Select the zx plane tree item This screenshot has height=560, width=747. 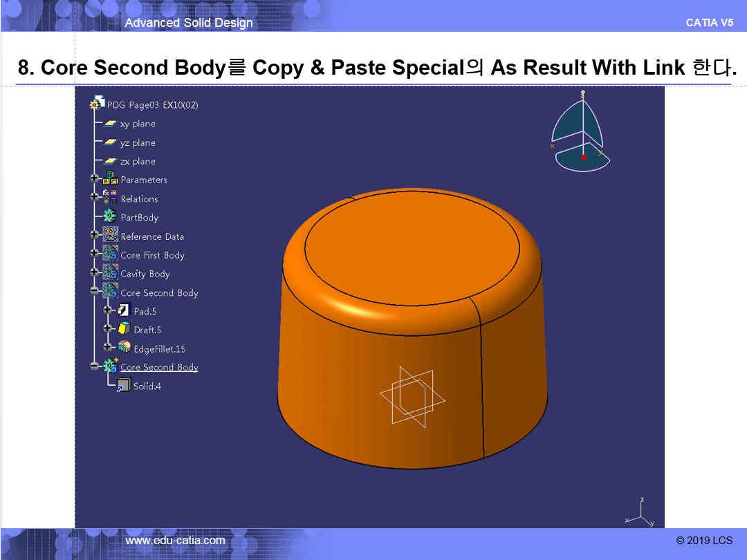(x=138, y=161)
